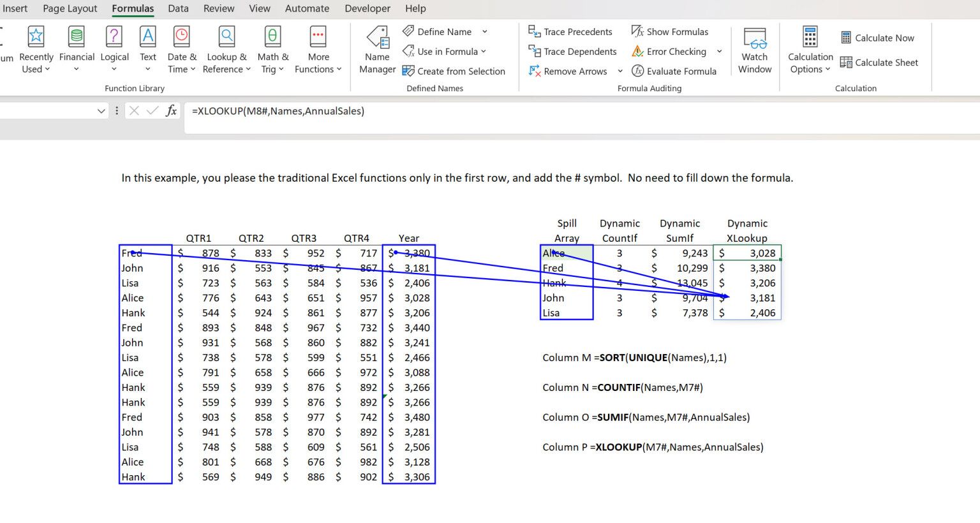Switch to the Data ribbon tab
The height and width of the screenshot is (523, 980).
coord(177,8)
